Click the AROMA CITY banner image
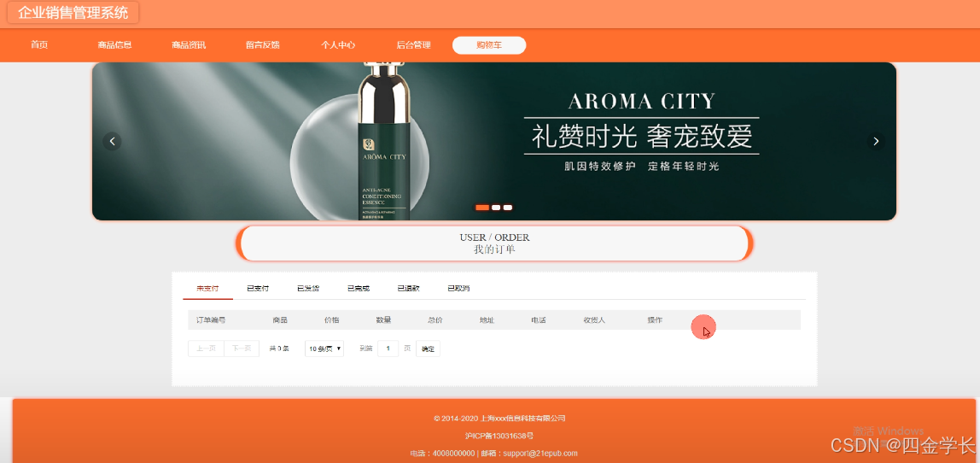980x463 pixels. click(493, 142)
